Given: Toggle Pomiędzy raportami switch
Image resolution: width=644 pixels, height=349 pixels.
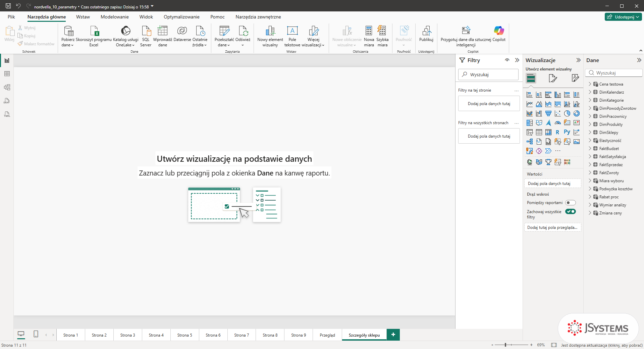Looking at the screenshot, I should pyautogui.click(x=570, y=203).
